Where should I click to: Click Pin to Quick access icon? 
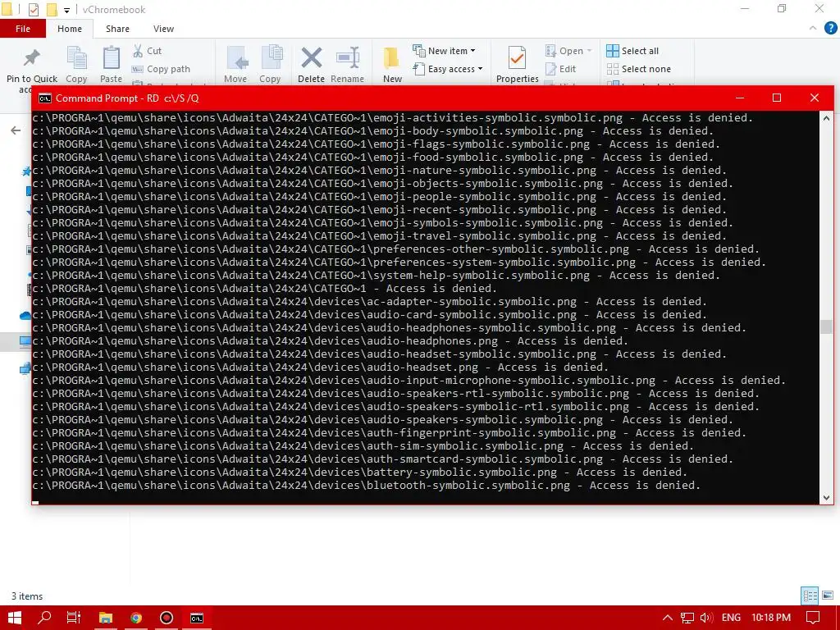coord(32,58)
